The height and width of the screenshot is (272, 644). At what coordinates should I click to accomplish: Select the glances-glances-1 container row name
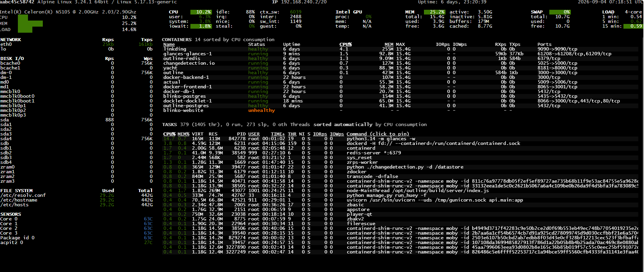188,54
